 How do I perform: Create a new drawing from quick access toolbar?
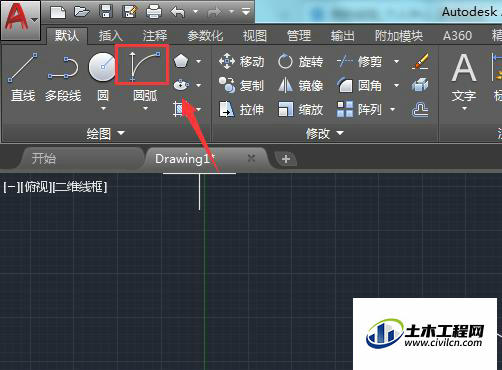[x=58, y=12]
